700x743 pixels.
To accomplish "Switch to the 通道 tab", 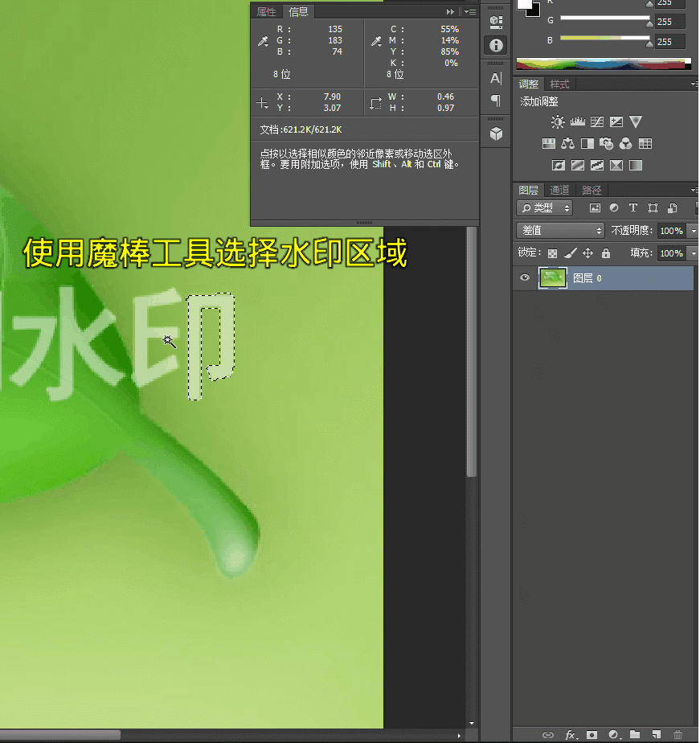I will point(559,191).
